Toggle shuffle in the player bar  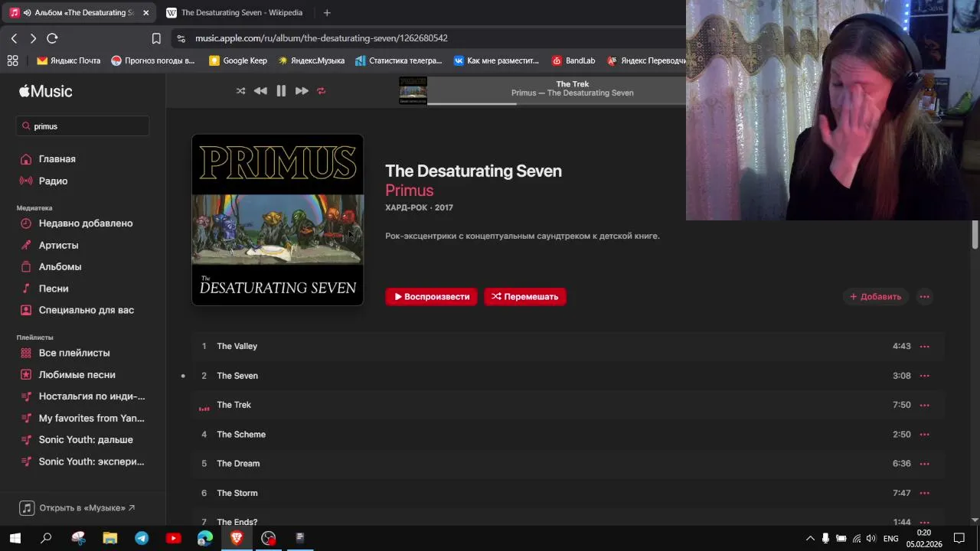(240, 91)
